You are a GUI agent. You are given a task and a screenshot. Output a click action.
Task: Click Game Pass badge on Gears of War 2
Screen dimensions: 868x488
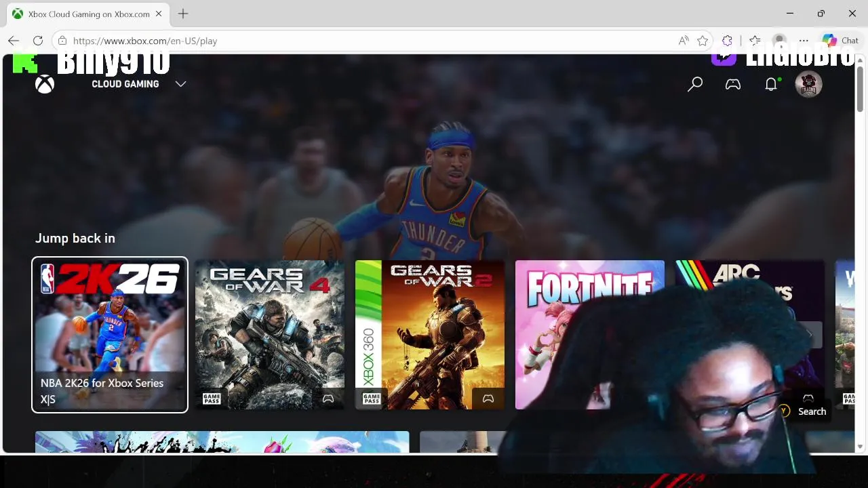[372, 399]
